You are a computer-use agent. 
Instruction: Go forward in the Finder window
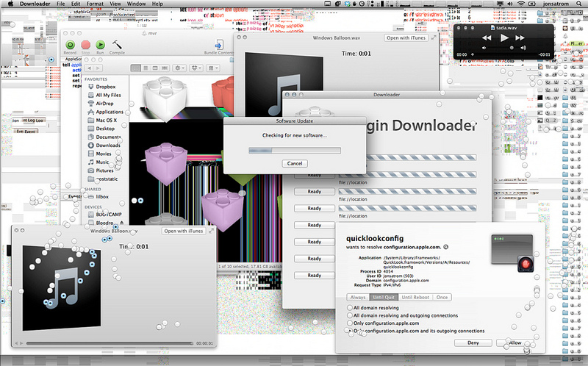point(98,68)
